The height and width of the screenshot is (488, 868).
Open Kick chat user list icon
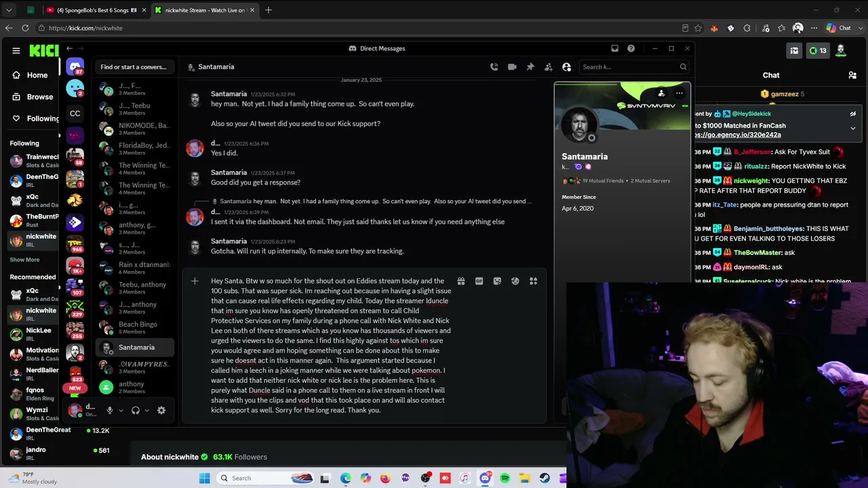[x=852, y=75]
